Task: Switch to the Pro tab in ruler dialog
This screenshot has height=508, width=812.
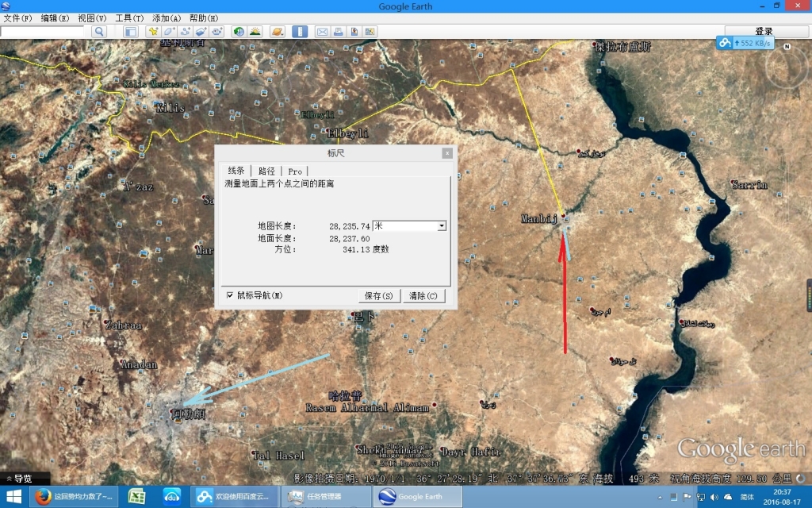Action: pyautogui.click(x=295, y=171)
